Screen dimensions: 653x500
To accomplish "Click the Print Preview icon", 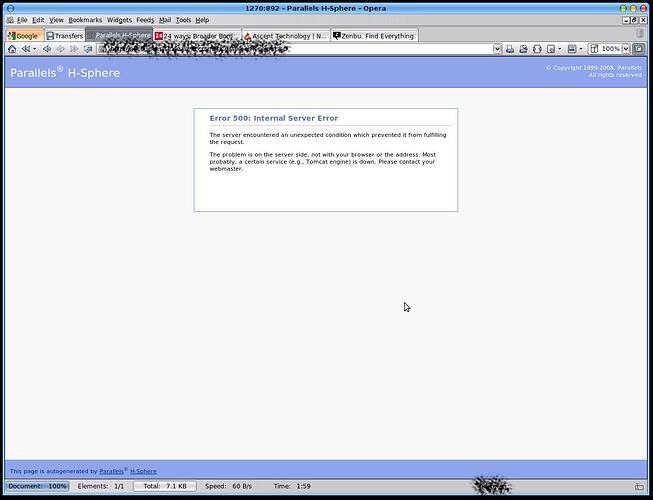I will (x=523, y=49).
